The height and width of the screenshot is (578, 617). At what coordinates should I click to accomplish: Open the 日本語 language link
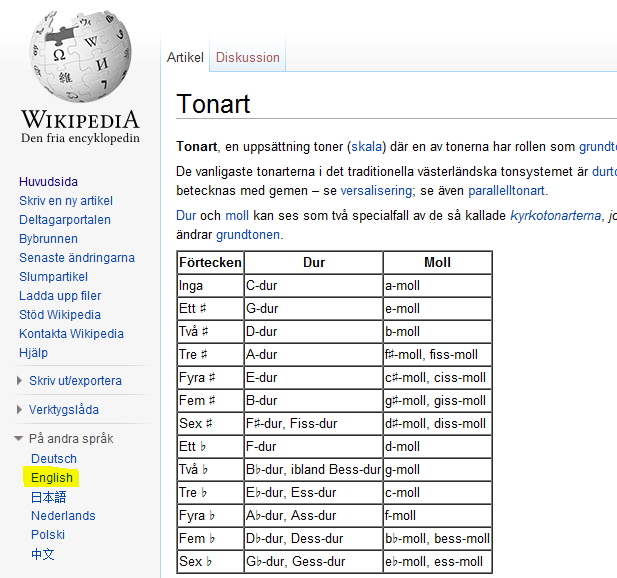point(48,497)
